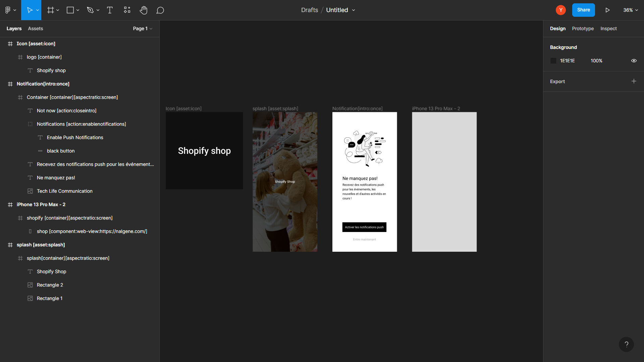644x362 pixels.
Task: Open Move tool options dropdown arrow
Action: pos(38,10)
